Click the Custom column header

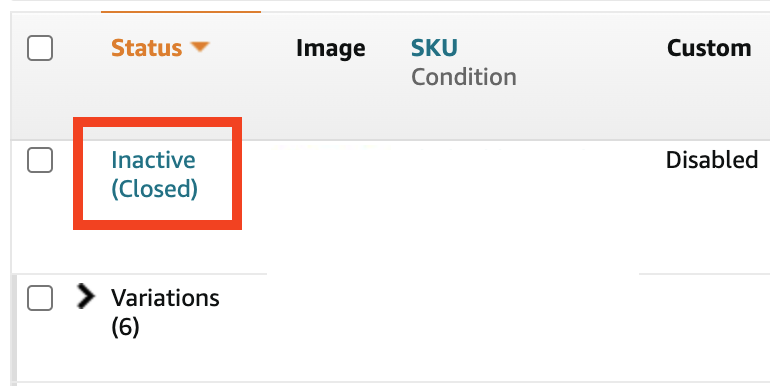tap(709, 48)
